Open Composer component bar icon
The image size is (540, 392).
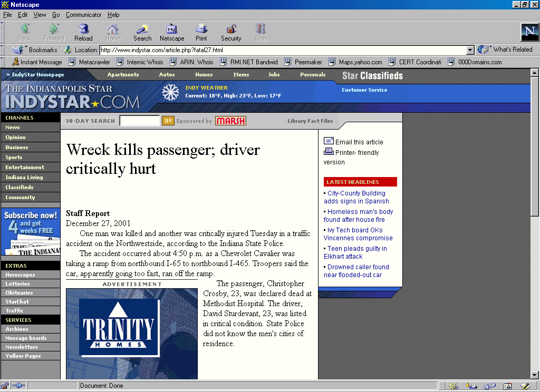coord(525,386)
